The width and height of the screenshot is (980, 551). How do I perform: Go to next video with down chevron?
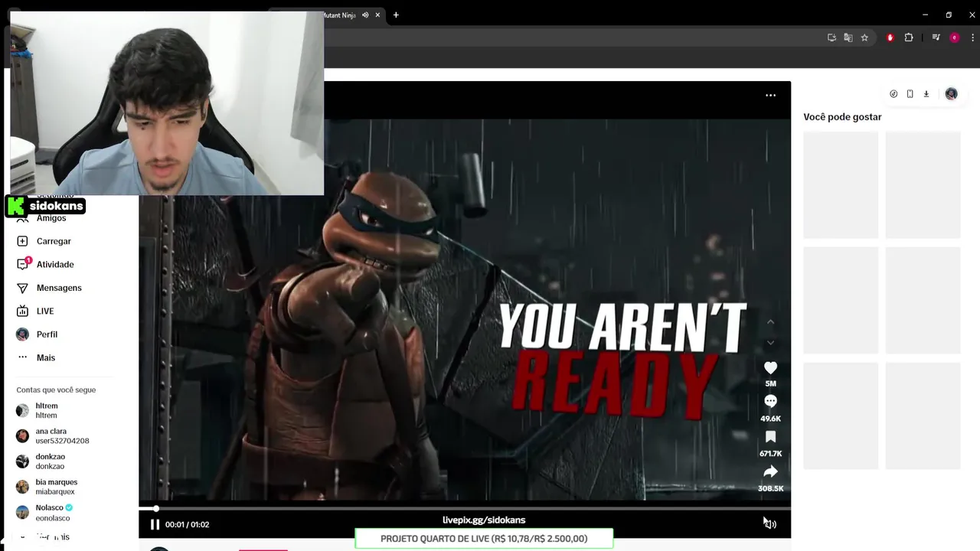(x=770, y=343)
